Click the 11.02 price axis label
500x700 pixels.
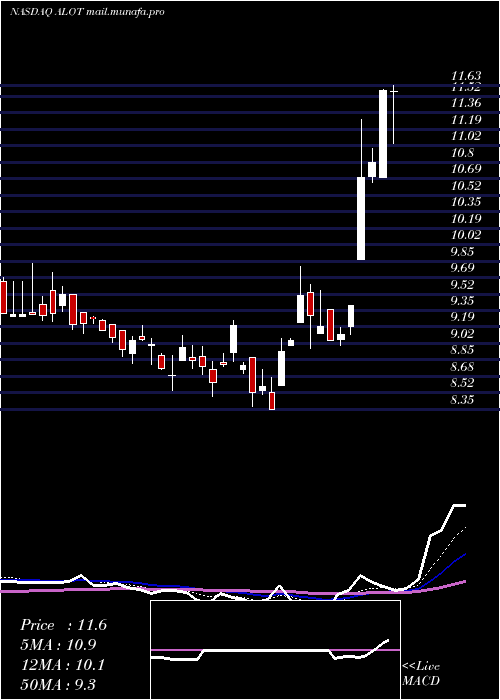pyautogui.click(x=466, y=136)
